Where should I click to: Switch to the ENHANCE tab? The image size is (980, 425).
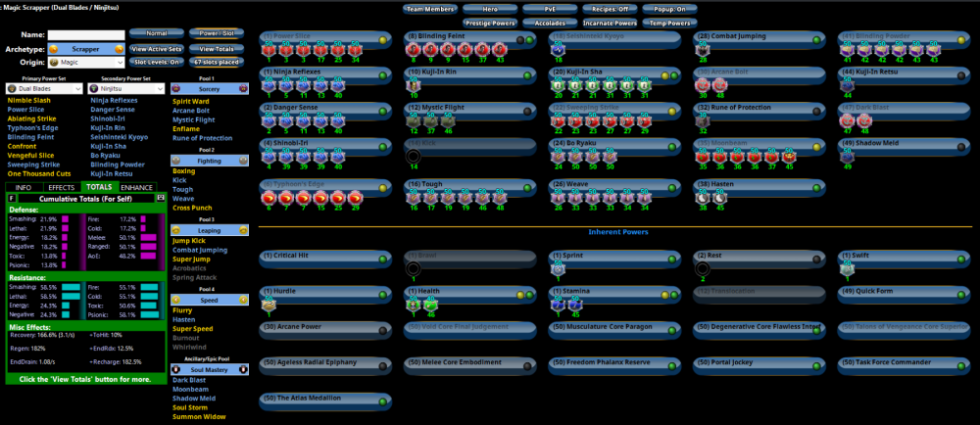(x=137, y=186)
